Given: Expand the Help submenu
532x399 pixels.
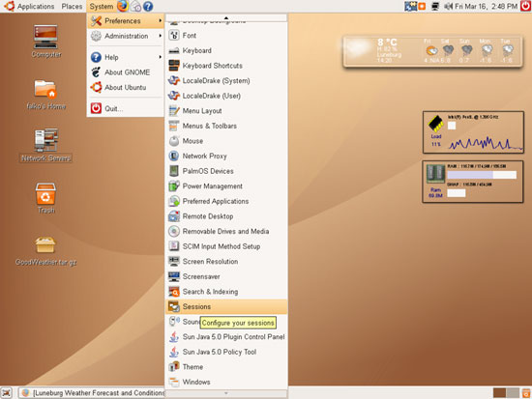Looking at the screenshot, I should point(126,57).
